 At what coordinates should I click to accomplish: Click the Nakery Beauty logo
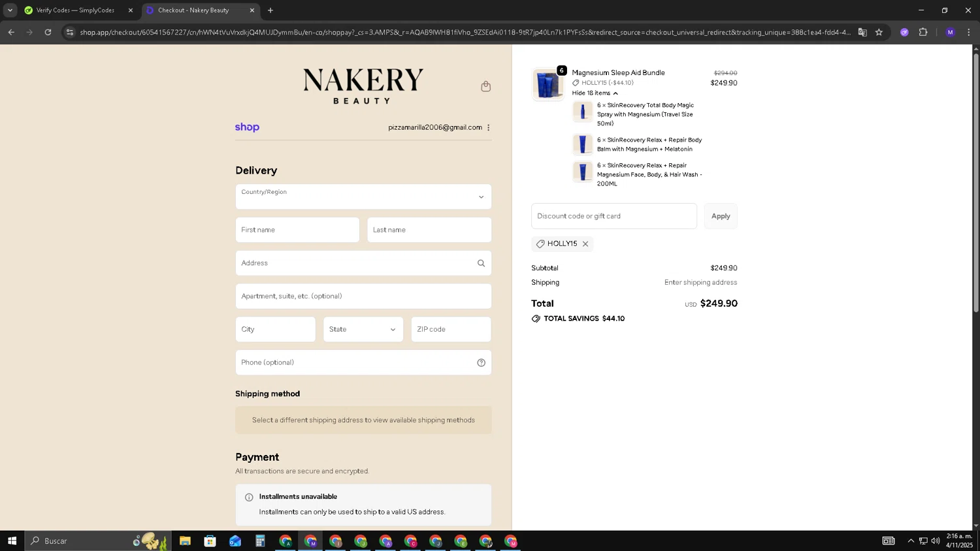click(x=363, y=86)
